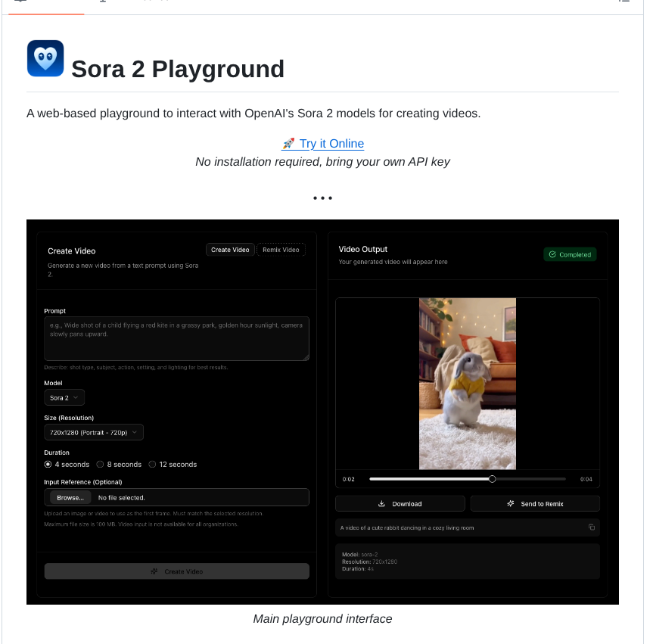653x644 pixels.
Task: Click the Sora 2 Playground owl logo
Action: [45, 58]
